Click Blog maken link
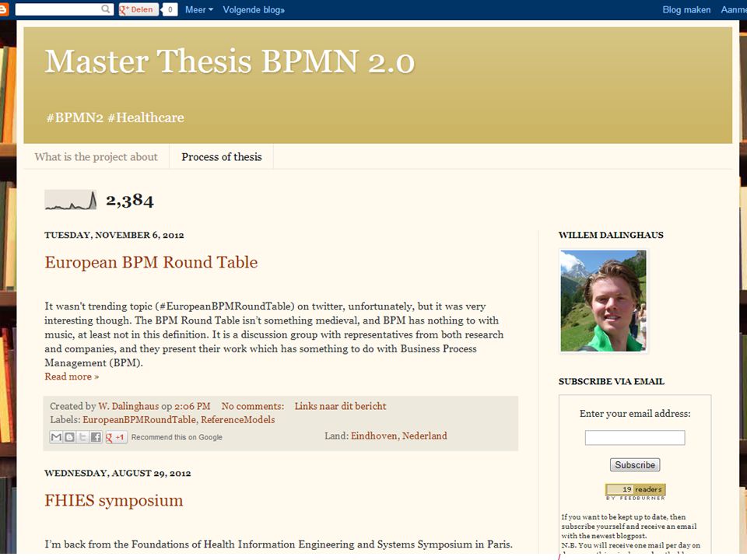 coord(686,9)
